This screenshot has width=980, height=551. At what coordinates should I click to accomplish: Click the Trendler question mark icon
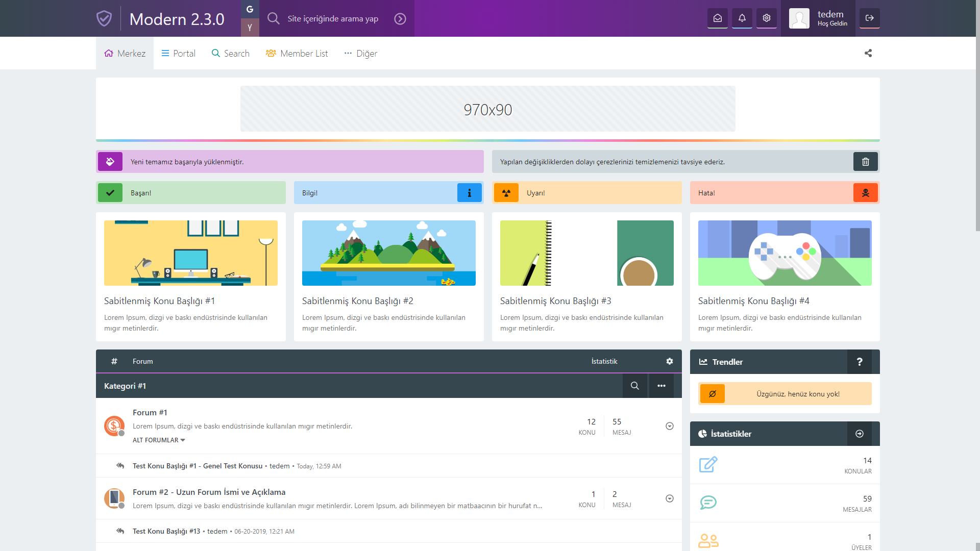pyautogui.click(x=859, y=362)
